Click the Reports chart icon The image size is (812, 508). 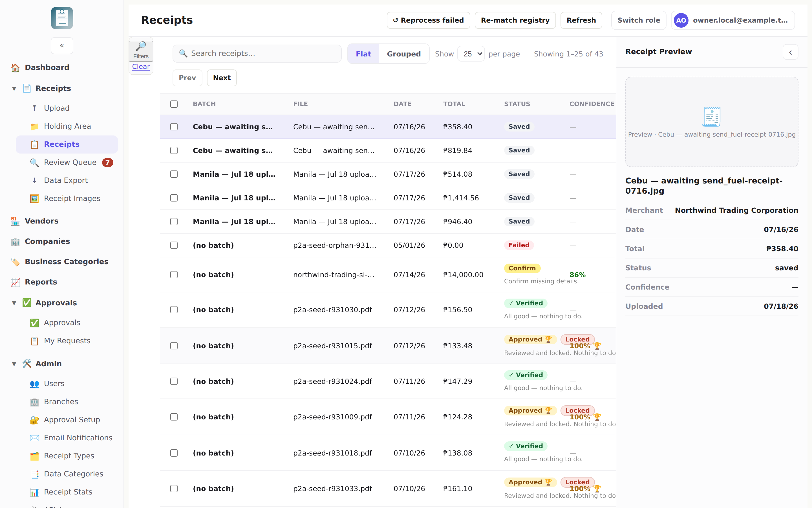(x=15, y=282)
